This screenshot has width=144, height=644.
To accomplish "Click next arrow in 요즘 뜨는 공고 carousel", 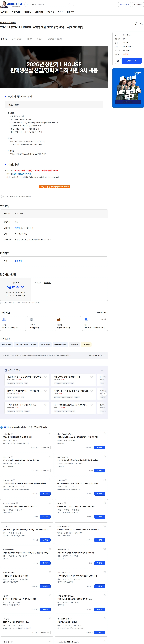I will tap(104, 394).
